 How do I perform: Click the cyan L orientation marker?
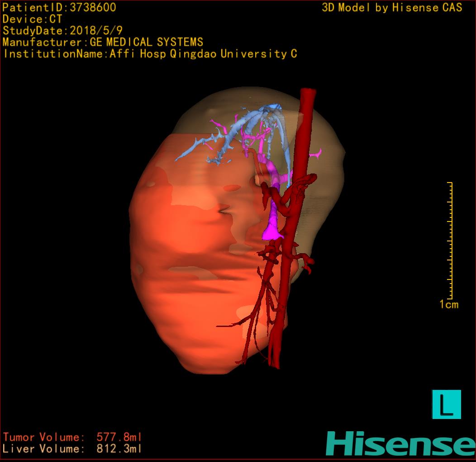(446, 404)
